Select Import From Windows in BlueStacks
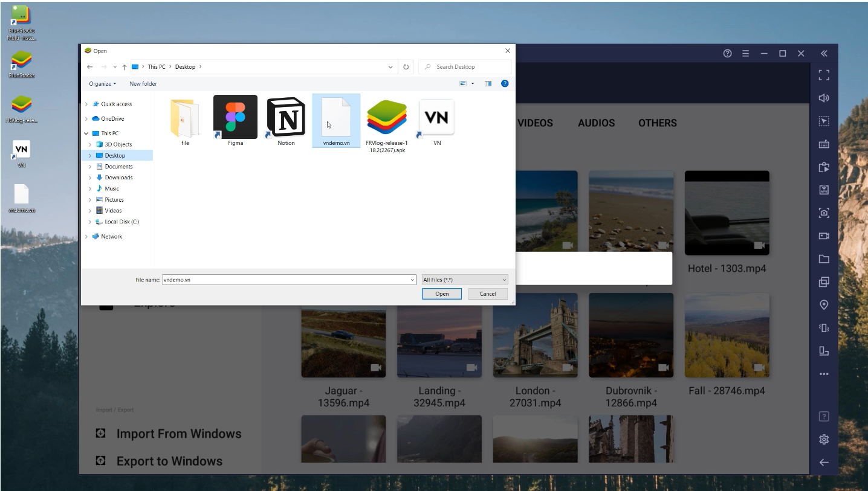This screenshot has height=491, width=868. (169, 434)
